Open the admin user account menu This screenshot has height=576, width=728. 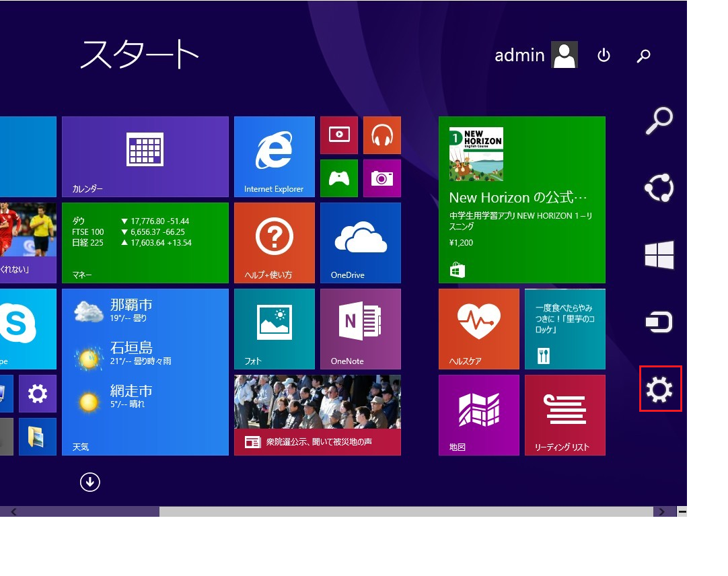click(536, 55)
